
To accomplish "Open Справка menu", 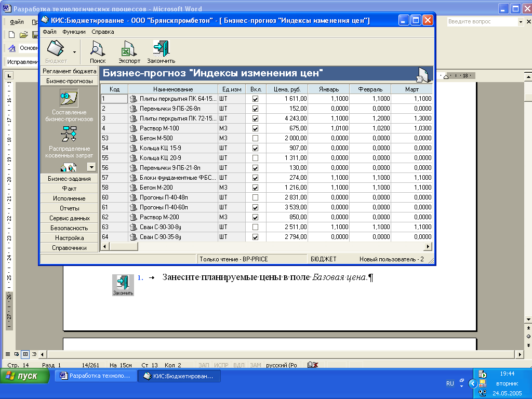I will pos(103,32).
